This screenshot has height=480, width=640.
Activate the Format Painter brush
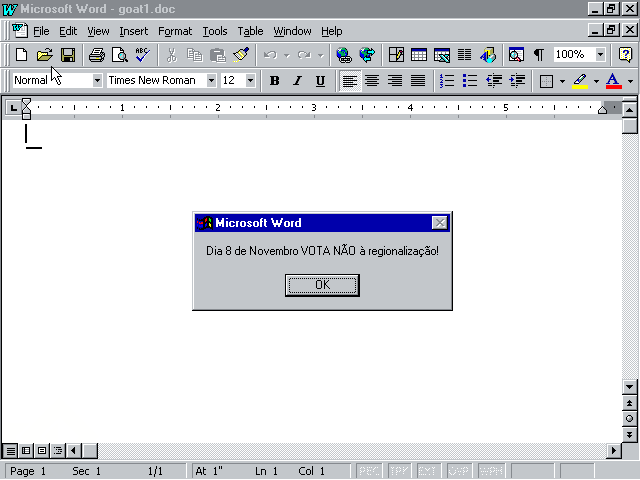[241, 55]
